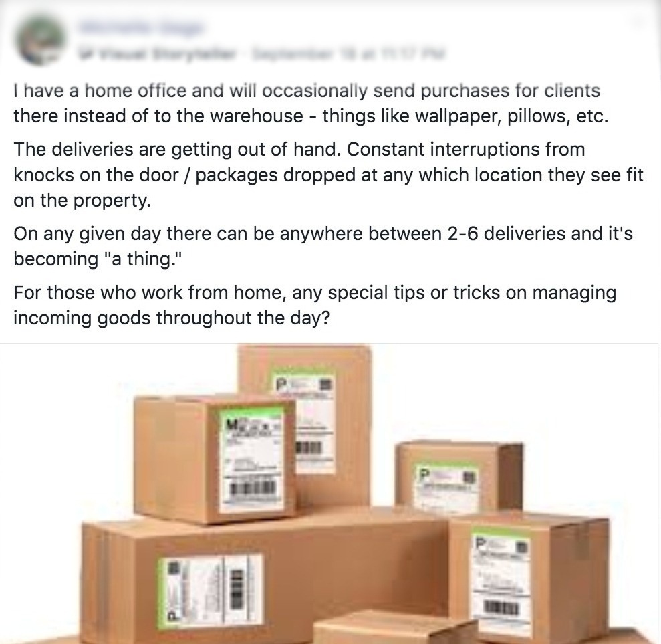The width and height of the screenshot is (661, 644).
Task: Open the blurred author profile picture
Action: click(x=41, y=41)
